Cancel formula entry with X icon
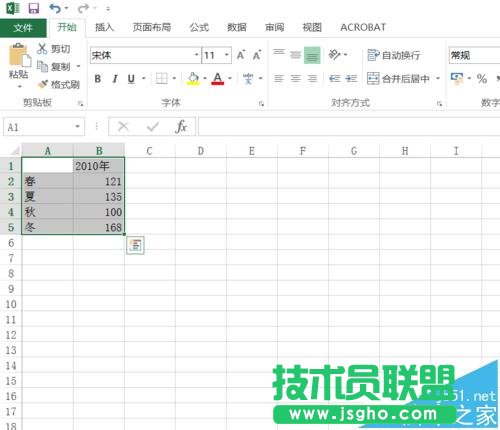The width and height of the screenshot is (500, 430). tap(123, 127)
